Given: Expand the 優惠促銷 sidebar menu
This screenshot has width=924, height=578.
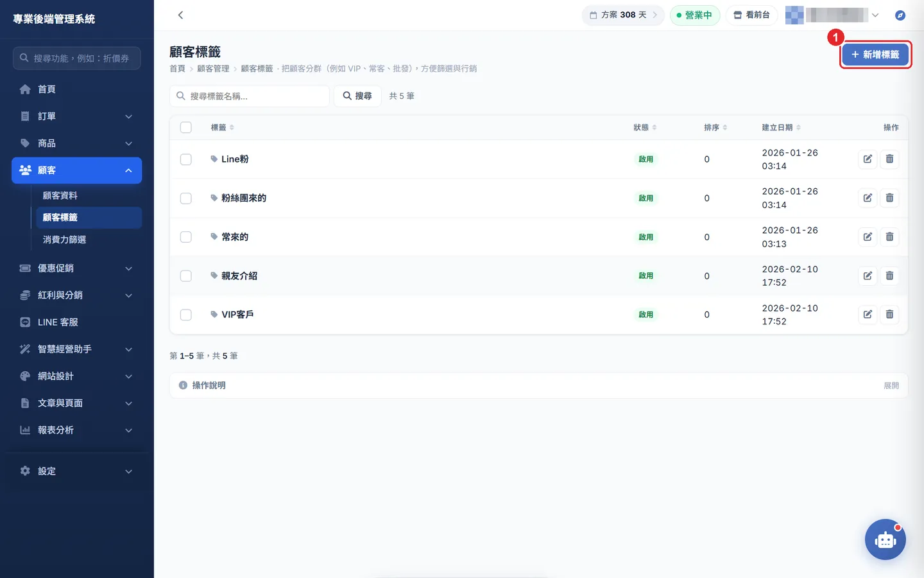Looking at the screenshot, I should [x=77, y=268].
